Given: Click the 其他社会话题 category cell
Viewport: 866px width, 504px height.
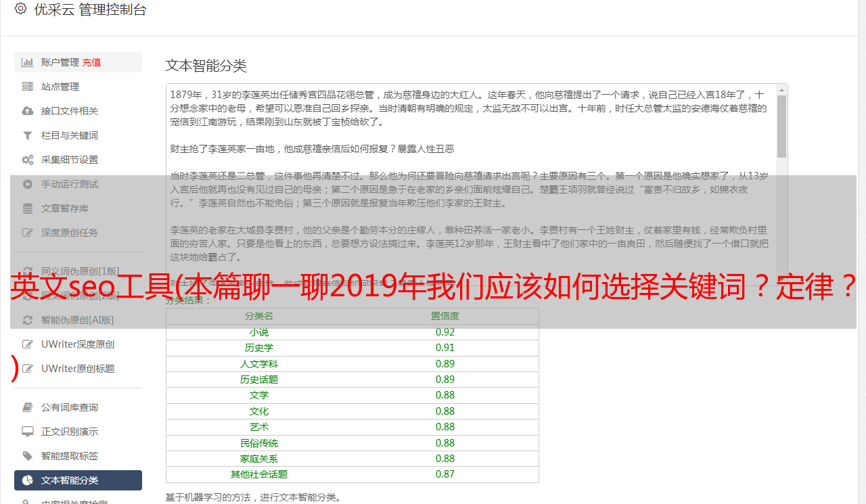Looking at the screenshot, I should pos(259,474).
